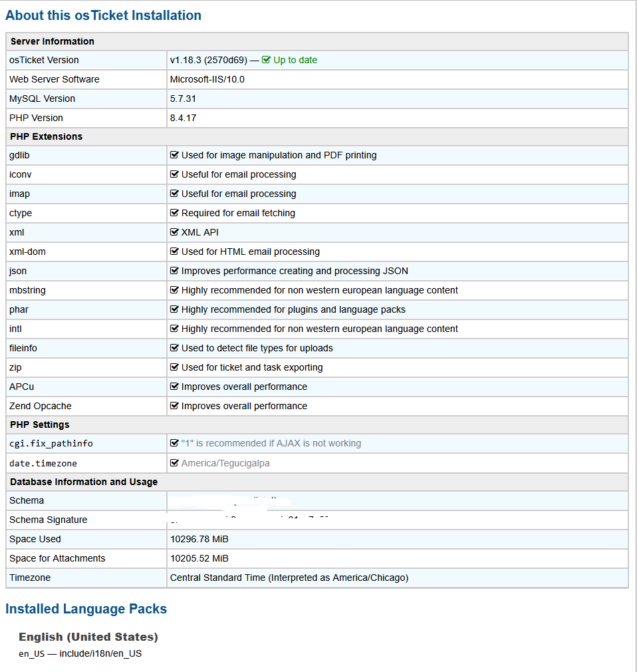Click the Up to date status text
Screen dimensions: 637x672
tap(295, 60)
